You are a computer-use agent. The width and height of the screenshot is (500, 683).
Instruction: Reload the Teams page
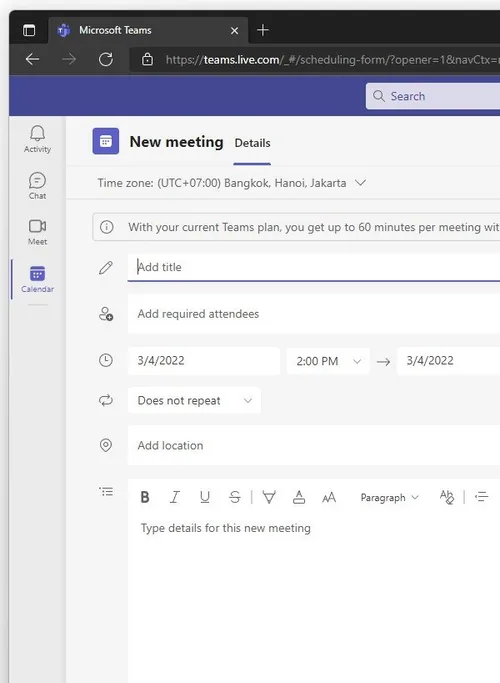tap(106, 59)
